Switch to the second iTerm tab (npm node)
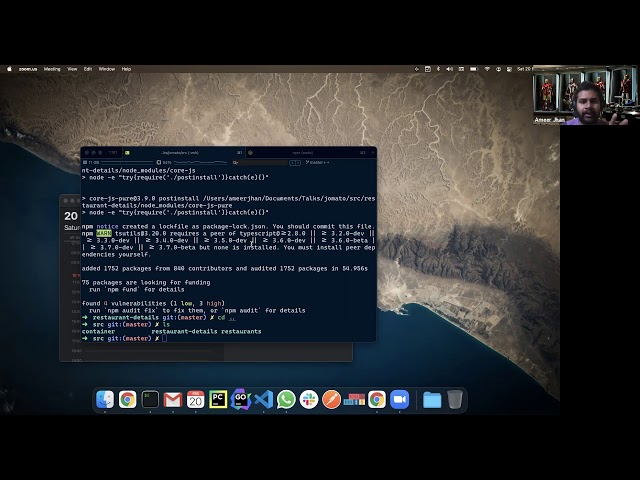This screenshot has width=640, height=480. click(x=307, y=153)
